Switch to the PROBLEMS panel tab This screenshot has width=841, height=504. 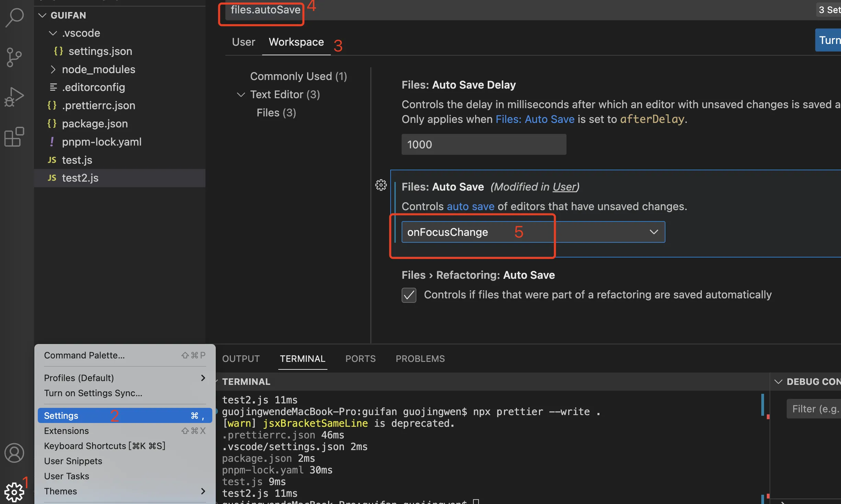click(x=420, y=359)
